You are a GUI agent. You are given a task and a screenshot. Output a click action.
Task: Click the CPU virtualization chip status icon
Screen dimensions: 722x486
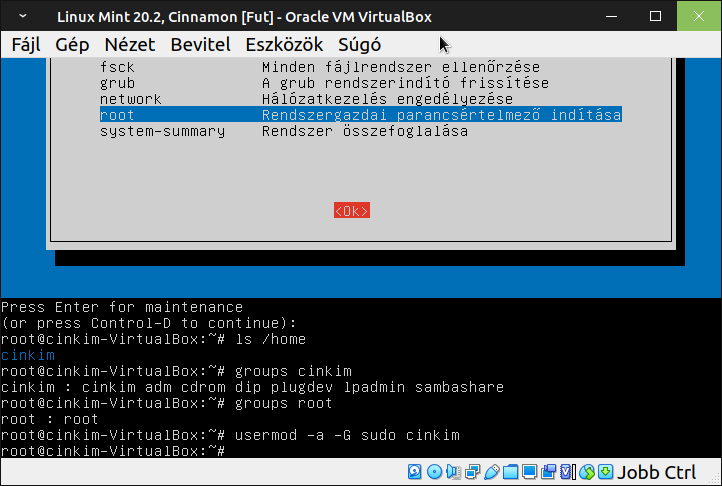pos(567,472)
